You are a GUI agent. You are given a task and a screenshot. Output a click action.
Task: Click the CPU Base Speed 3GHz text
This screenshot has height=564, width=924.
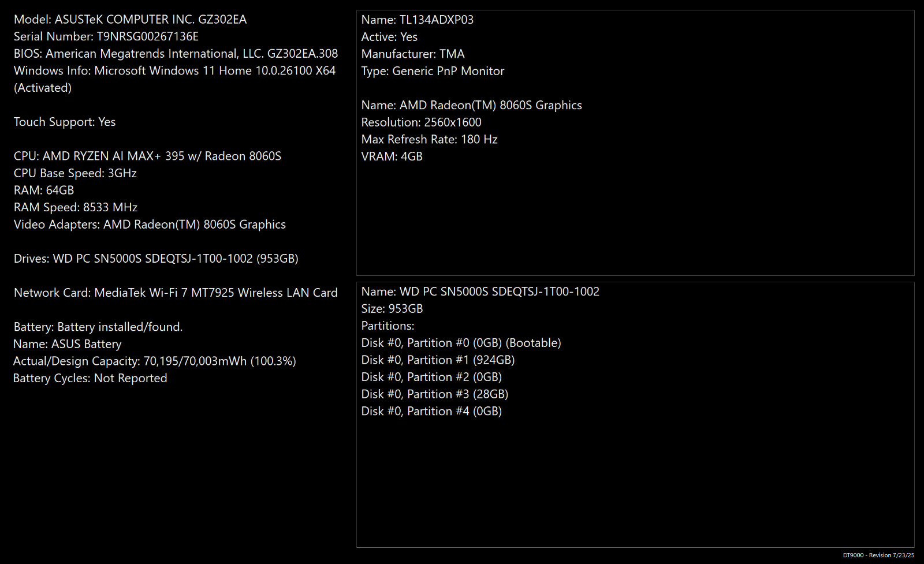[x=75, y=173]
